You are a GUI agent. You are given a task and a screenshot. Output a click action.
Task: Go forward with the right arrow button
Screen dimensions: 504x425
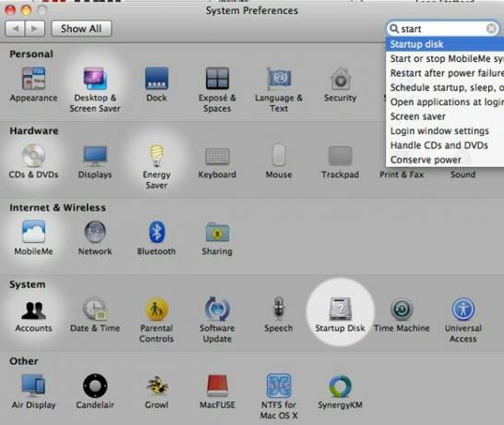click(x=35, y=29)
